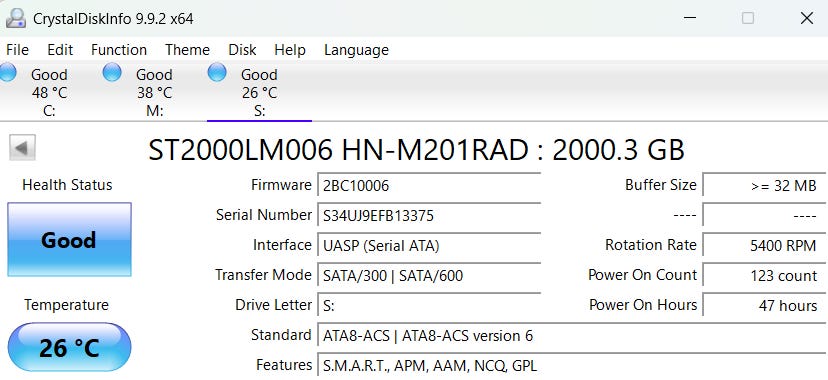Click the Drive Letter field S:

[x=429, y=306]
